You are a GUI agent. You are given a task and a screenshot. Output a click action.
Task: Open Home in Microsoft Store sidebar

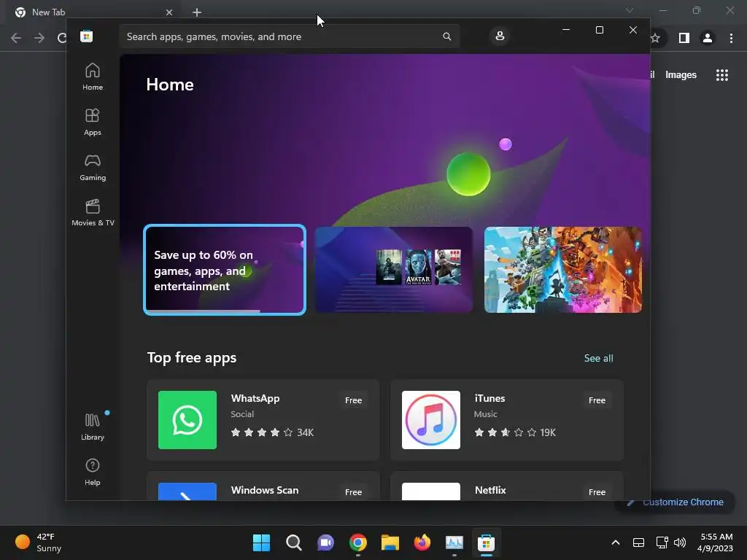[93, 77]
